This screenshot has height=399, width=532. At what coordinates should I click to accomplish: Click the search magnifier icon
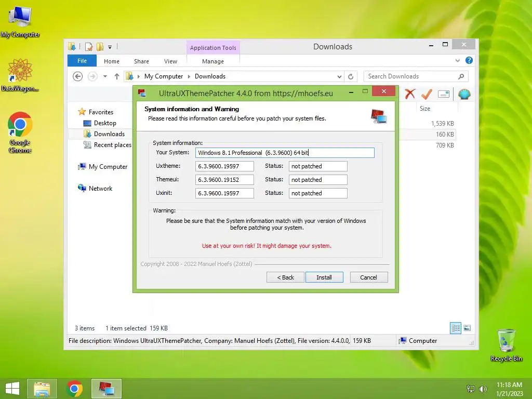point(461,76)
